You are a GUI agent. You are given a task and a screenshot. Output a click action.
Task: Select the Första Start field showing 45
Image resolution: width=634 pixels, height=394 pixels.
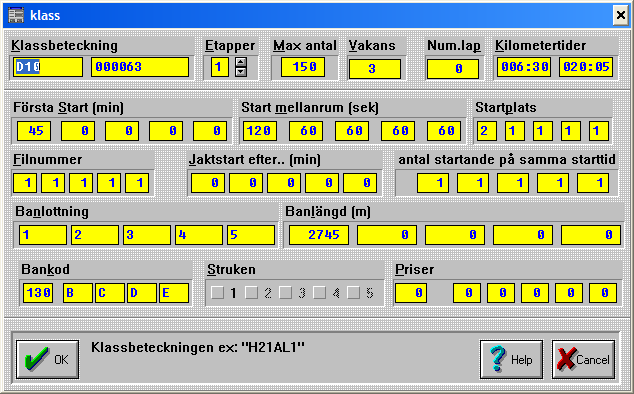(x=34, y=131)
